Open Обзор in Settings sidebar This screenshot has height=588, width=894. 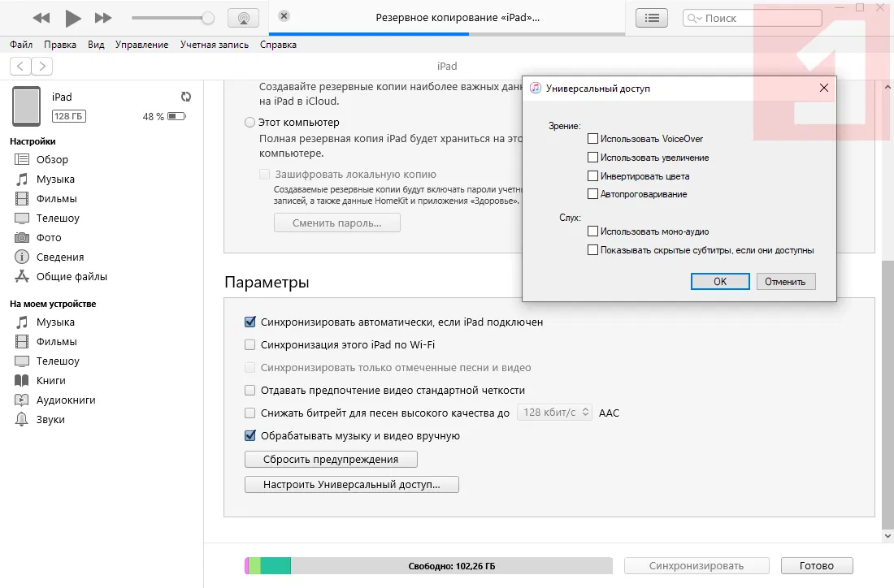tap(52, 159)
